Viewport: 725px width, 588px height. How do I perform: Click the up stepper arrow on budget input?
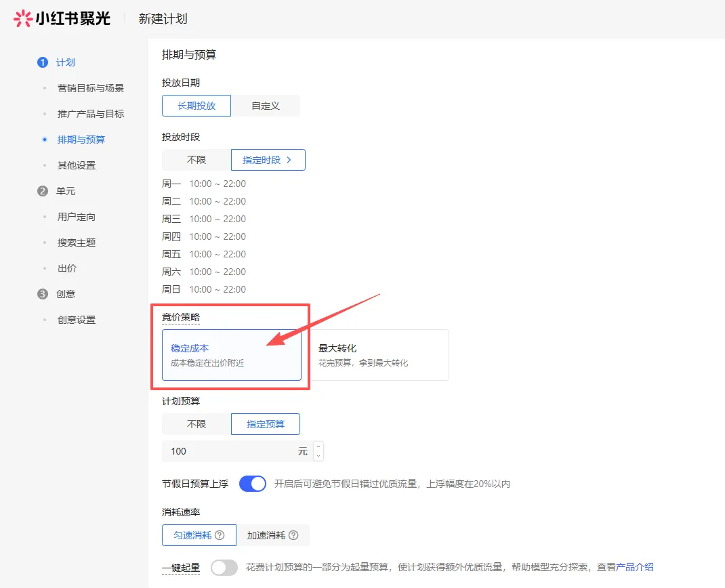tap(318, 446)
